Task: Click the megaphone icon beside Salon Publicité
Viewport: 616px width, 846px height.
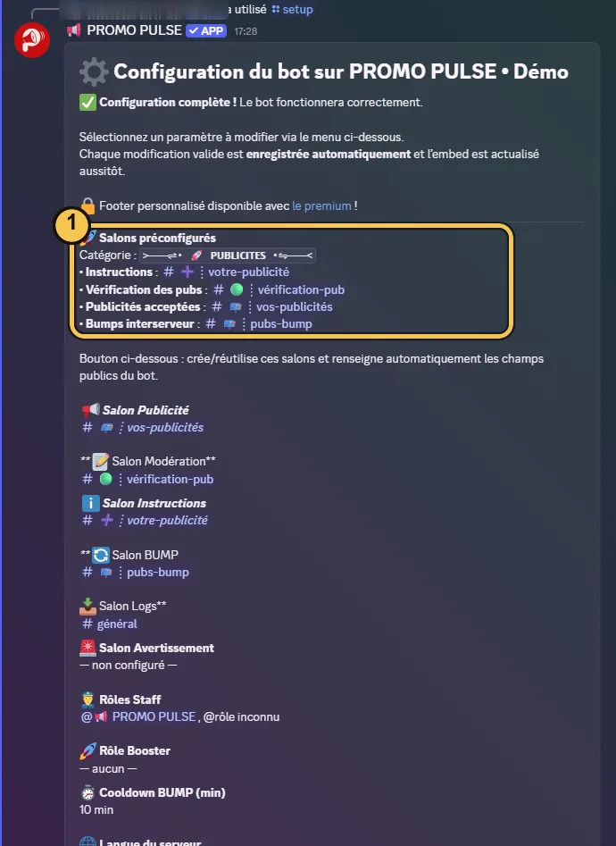Action: tap(90, 410)
